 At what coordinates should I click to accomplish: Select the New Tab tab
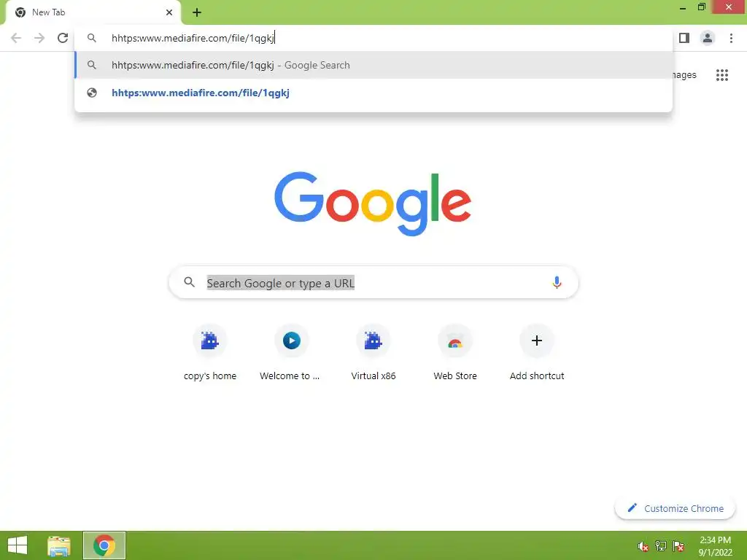point(93,12)
